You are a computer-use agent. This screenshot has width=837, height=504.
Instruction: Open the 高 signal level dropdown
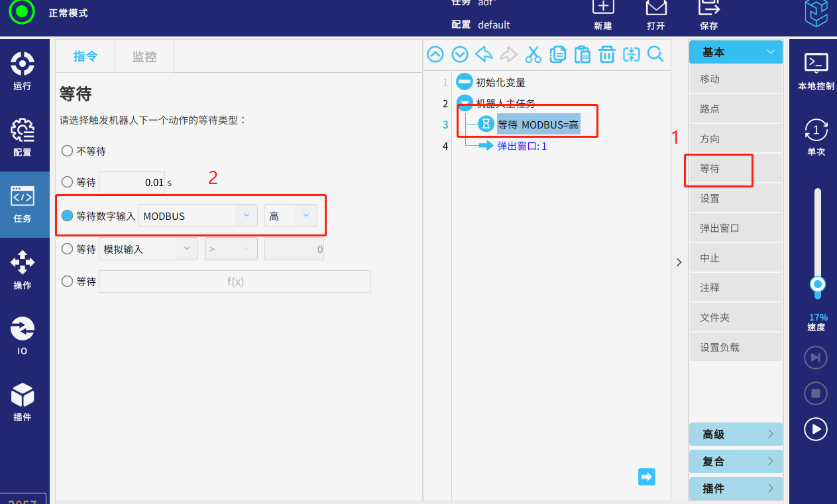click(x=290, y=216)
